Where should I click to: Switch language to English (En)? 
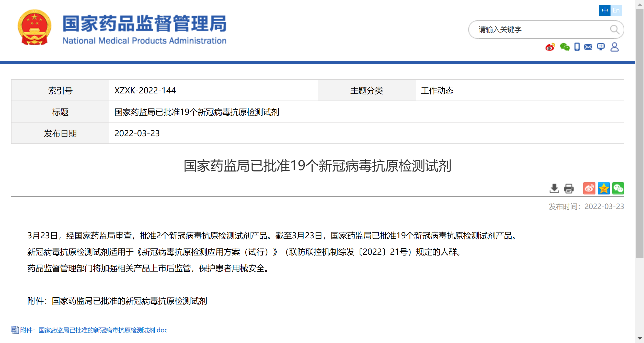pyautogui.click(x=616, y=10)
